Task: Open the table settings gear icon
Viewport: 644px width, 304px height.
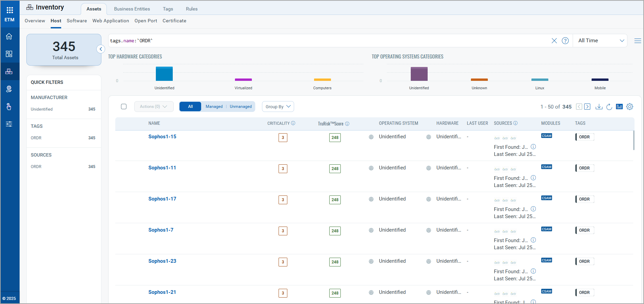Action: click(x=629, y=107)
